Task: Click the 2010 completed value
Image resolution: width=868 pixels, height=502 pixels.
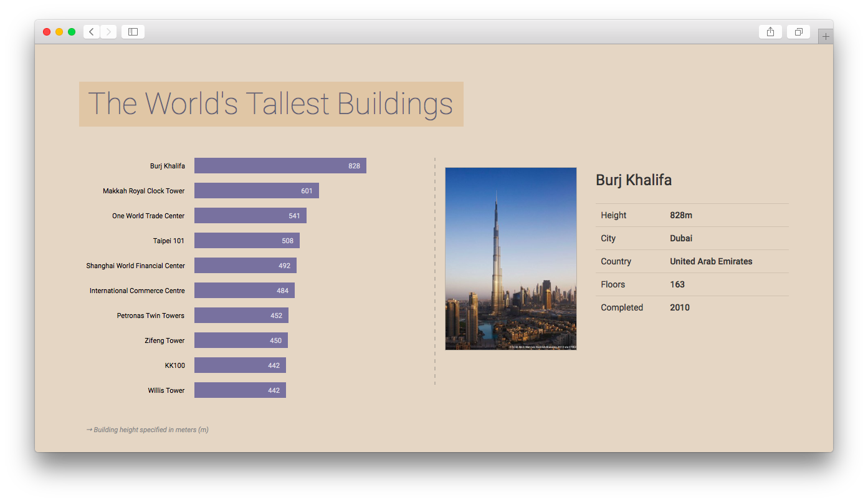Action: click(680, 307)
